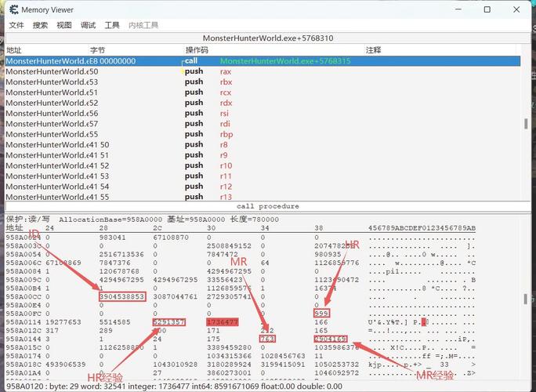Image resolution: width=536 pixels, height=392 pixels.
Task: Select the push rdx instruction row
Action: pos(263,103)
